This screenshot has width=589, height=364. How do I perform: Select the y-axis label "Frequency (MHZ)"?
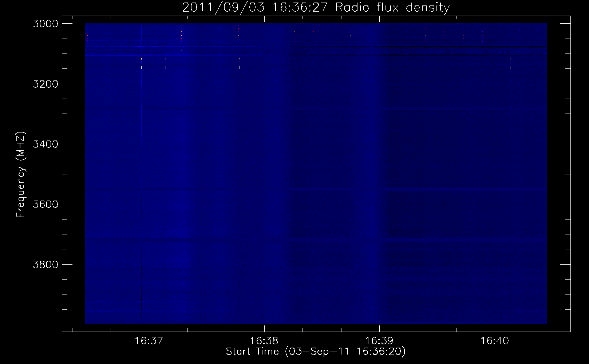[21, 175]
